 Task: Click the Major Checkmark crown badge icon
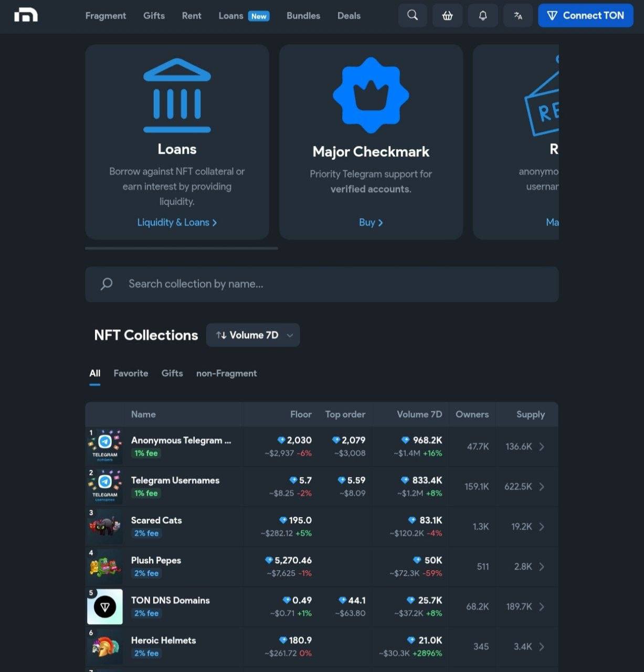click(371, 95)
